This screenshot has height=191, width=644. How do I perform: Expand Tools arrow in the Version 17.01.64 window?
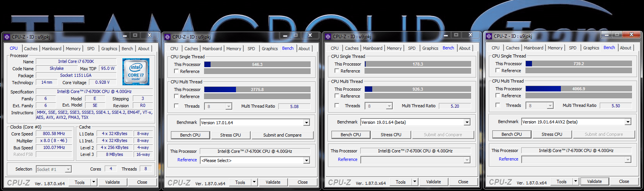[x=254, y=182]
